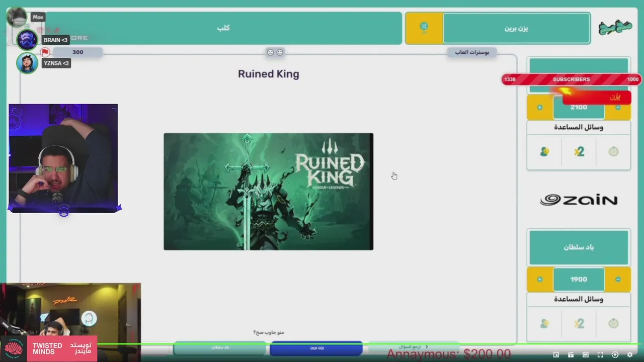Toggle fullscreen in the video player

[600, 355]
